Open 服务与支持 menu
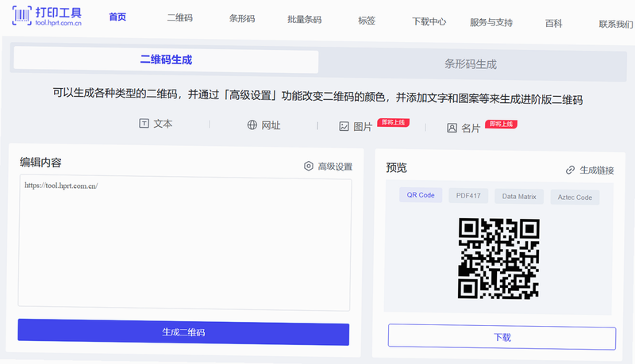635x364 pixels. pyautogui.click(x=491, y=22)
